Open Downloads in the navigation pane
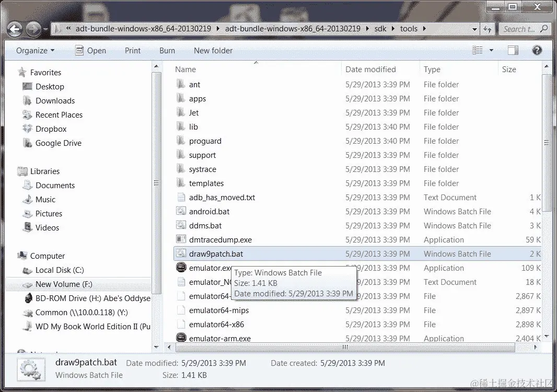This screenshot has height=392, width=557. [55, 100]
